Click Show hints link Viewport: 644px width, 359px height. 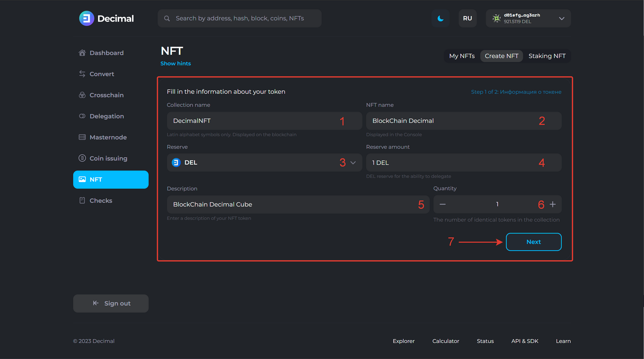pos(175,63)
